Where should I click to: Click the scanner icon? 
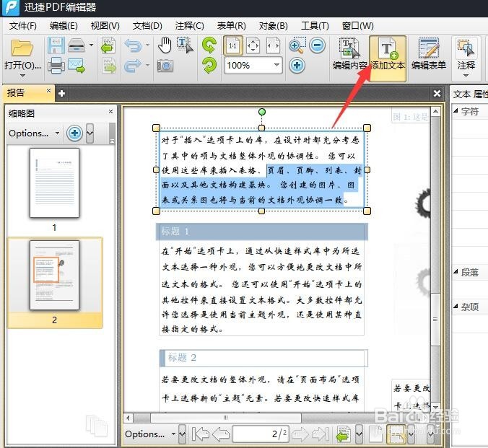[x=77, y=45]
